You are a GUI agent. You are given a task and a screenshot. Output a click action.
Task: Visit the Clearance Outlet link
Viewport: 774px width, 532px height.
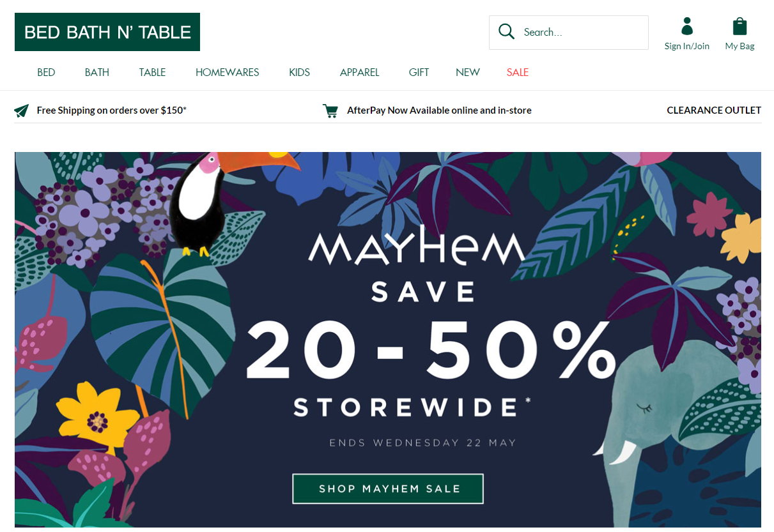(713, 110)
